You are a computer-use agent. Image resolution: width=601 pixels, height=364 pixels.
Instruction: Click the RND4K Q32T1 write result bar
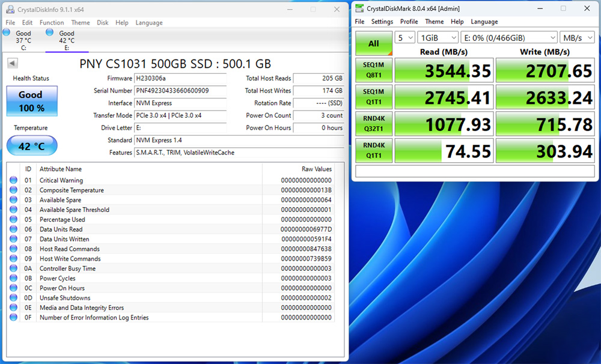click(545, 124)
